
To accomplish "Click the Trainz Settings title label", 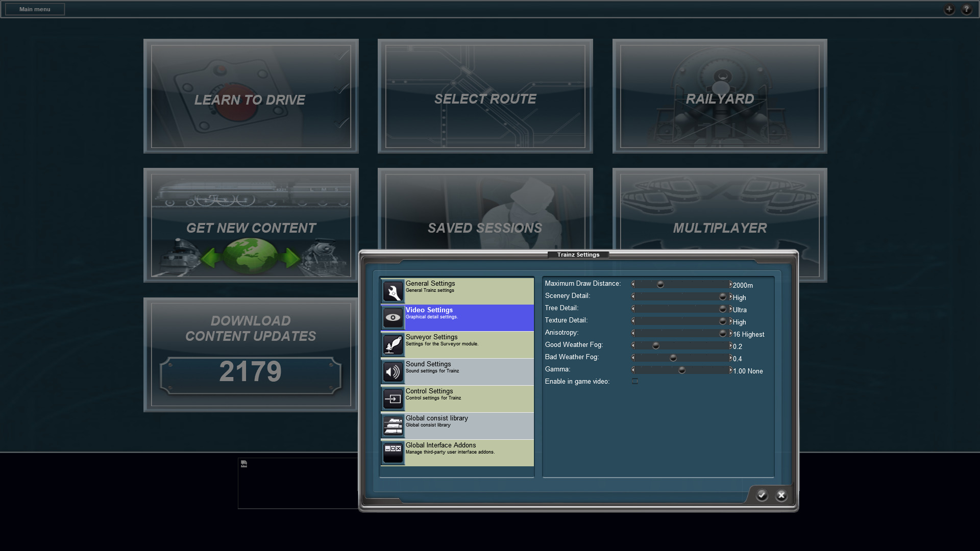I will click(x=578, y=255).
